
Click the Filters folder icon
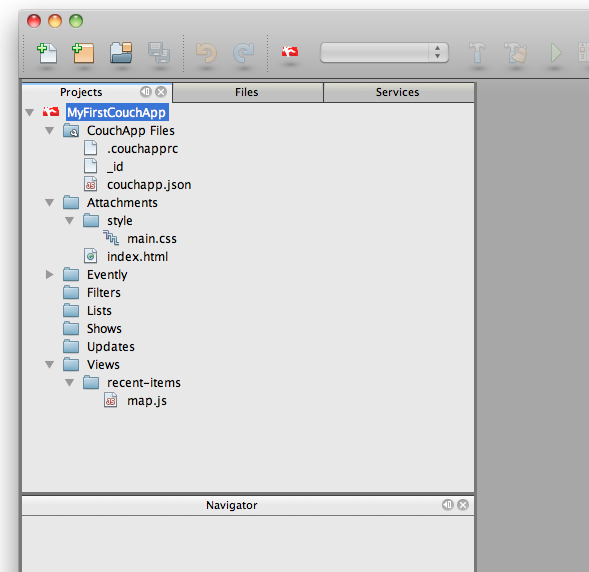click(71, 292)
